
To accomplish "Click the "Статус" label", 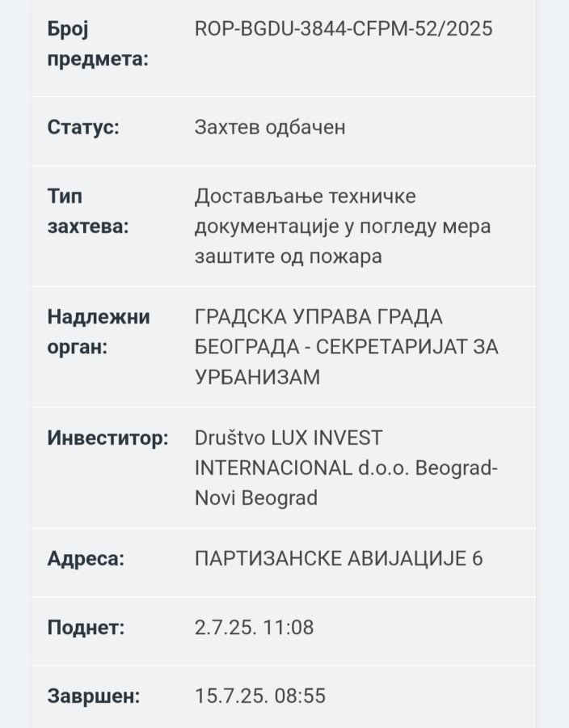I will click(x=83, y=127).
